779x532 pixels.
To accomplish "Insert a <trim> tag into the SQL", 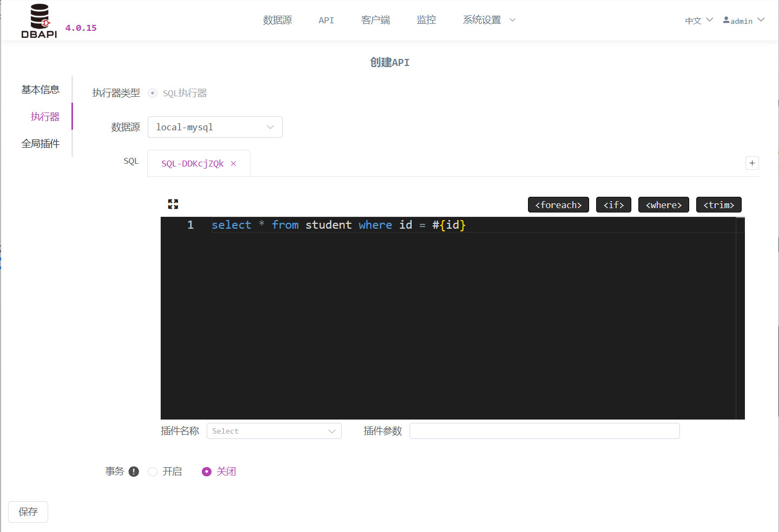I will (x=718, y=204).
